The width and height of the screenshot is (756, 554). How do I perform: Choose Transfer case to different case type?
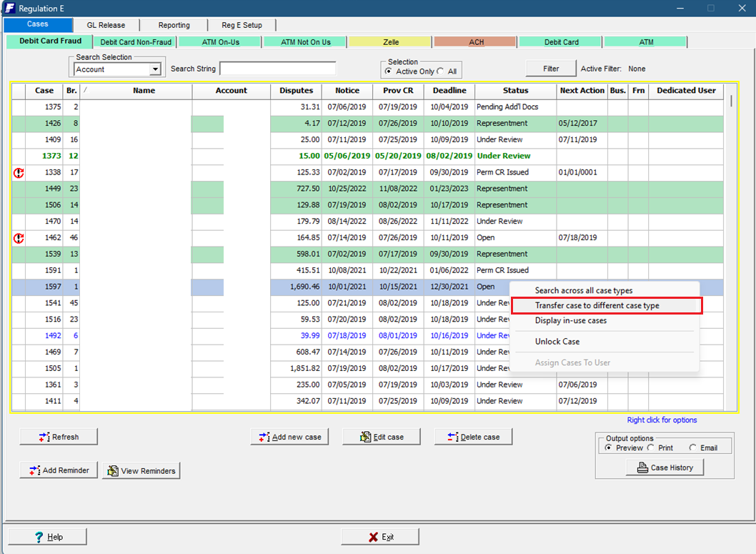tap(597, 306)
